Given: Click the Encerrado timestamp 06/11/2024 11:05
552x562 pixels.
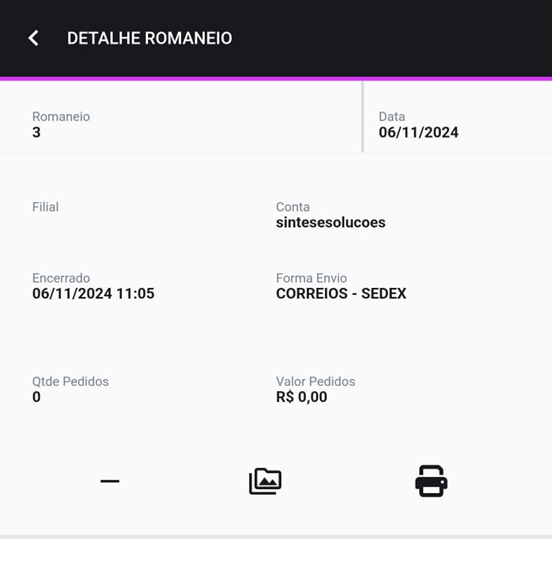Looking at the screenshot, I should (93, 293).
